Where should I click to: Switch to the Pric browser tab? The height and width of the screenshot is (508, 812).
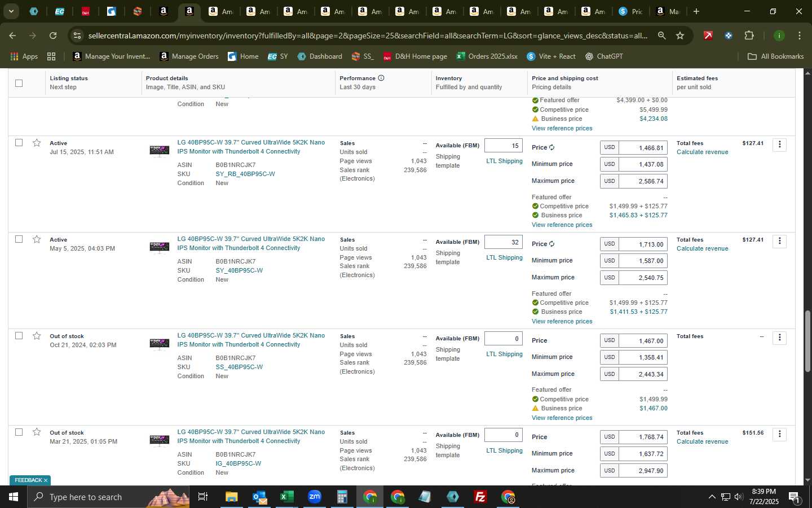pyautogui.click(x=631, y=11)
